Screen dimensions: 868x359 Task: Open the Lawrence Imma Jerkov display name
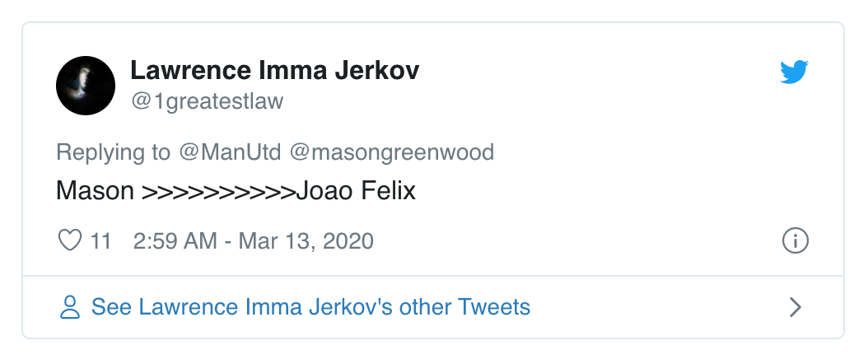[275, 71]
